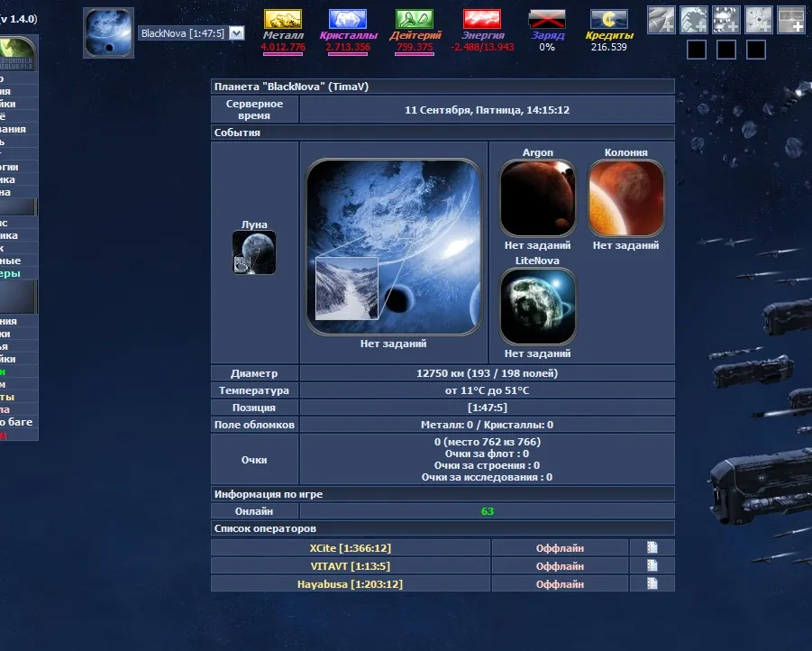Click the green logo at sidebar top
Viewport: 812px width, 651px height.
tap(16, 54)
